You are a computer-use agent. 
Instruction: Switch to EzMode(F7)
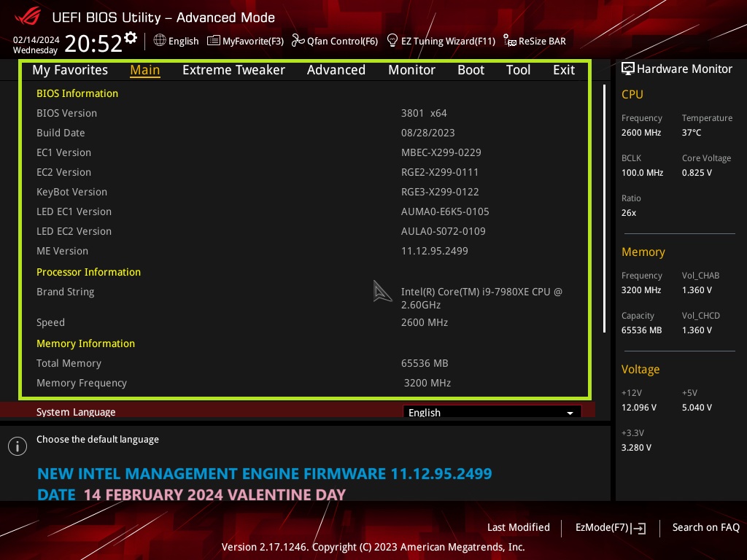click(x=611, y=528)
